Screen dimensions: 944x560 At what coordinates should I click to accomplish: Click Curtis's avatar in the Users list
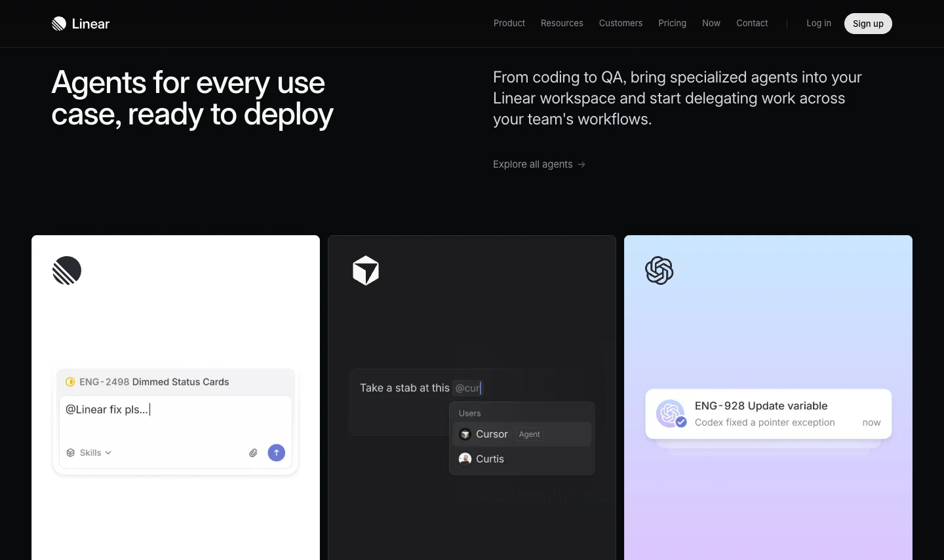(x=465, y=459)
